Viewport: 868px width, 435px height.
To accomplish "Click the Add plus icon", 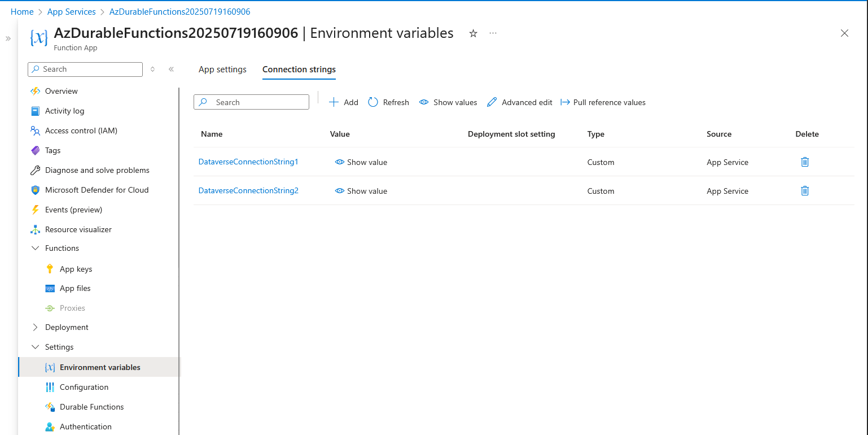I will click(334, 102).
